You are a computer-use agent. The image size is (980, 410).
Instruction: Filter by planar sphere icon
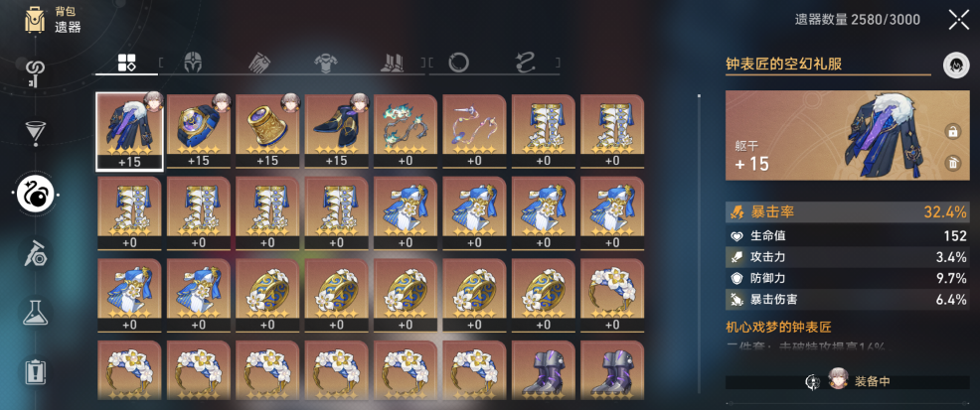(x=459, y=63)
